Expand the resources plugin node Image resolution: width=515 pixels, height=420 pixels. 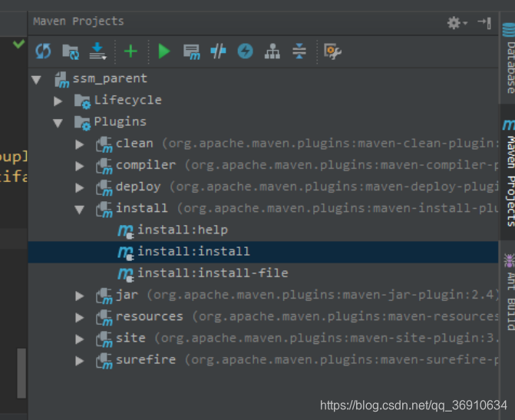tap(80, 317)
